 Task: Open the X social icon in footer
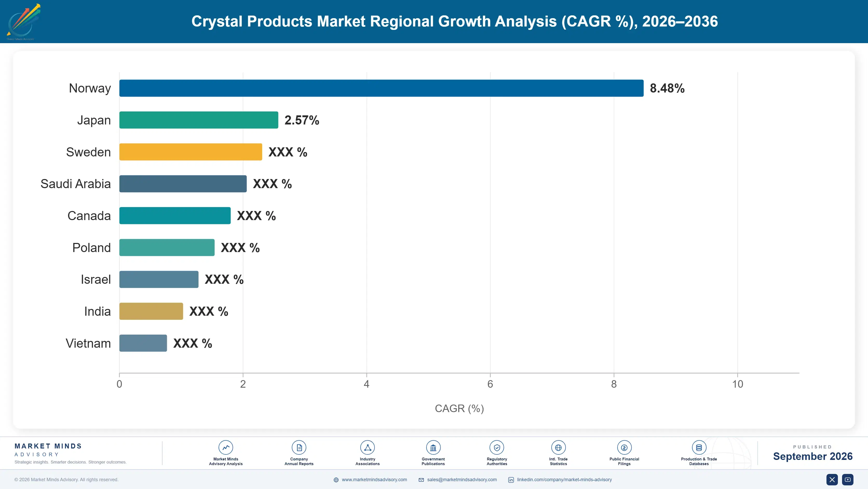click(x=832, y=480)
